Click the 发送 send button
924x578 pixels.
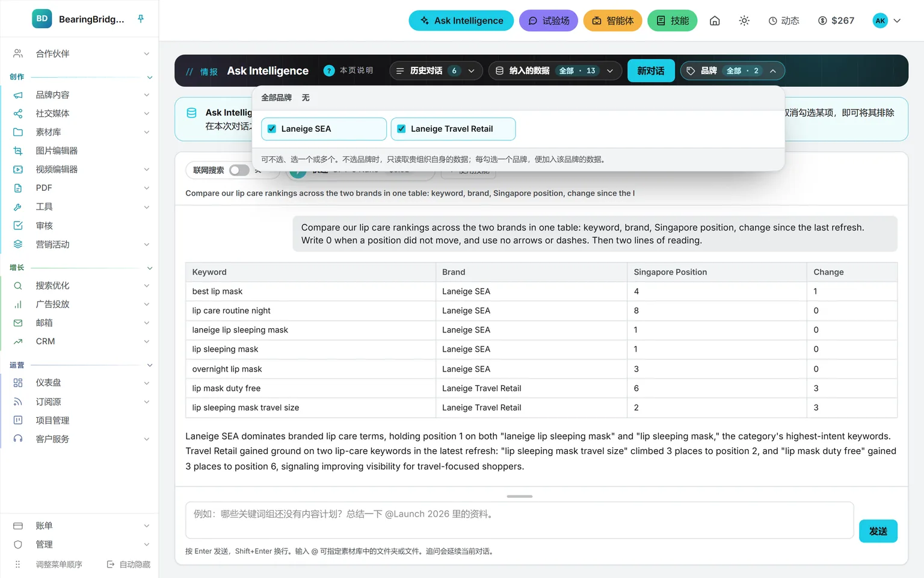[878, 531]
